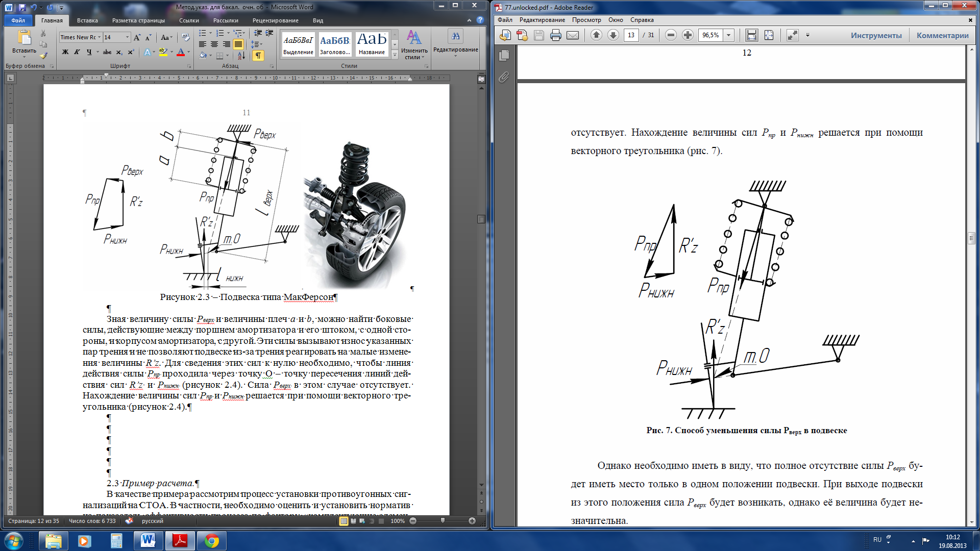
Task: Click the Increase Indent icon
Action: tap(269, 33)
